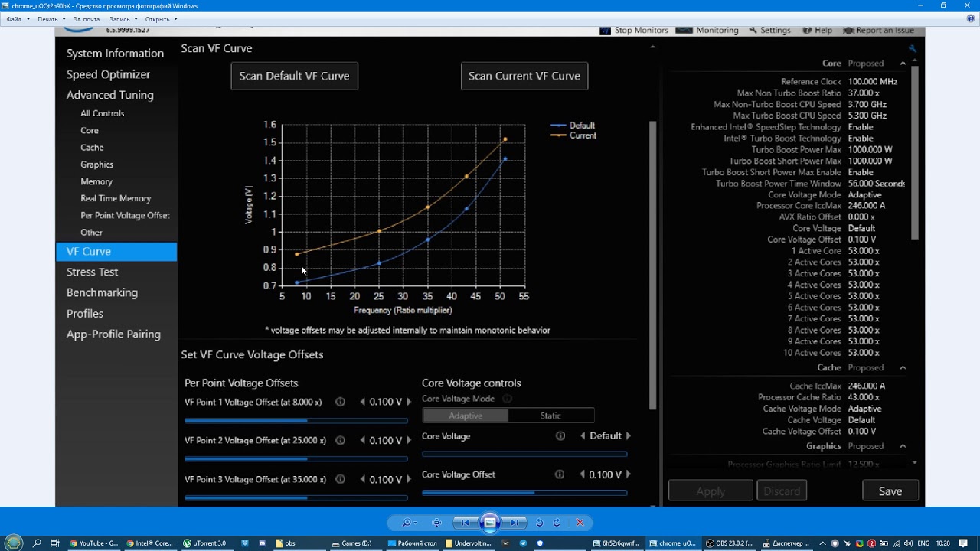Screen dimensions: 980x551
Task: Open the Открыть menu in the photo viewer
Action: click(160, 19)
